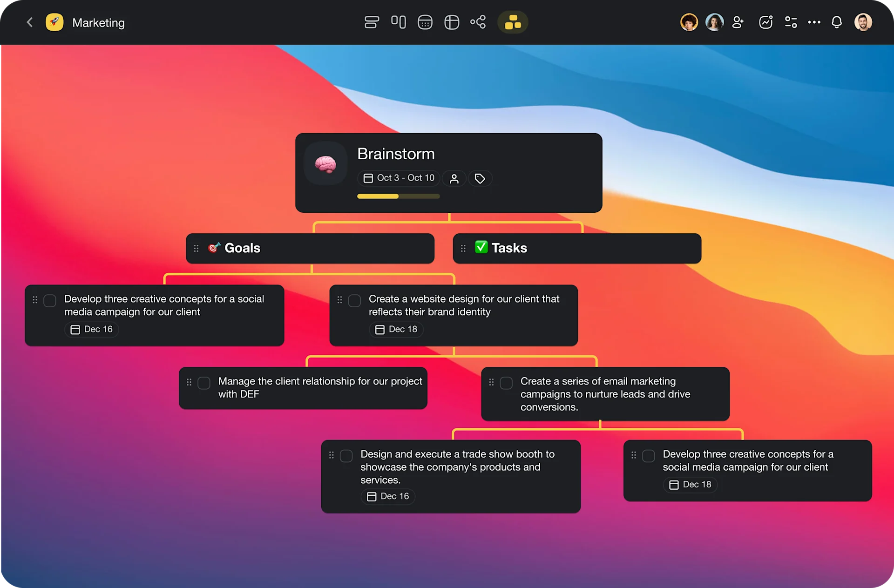This screenshot has width=894, height=588.
Task: Open the three-dots more menu
Action: [814, 22]
